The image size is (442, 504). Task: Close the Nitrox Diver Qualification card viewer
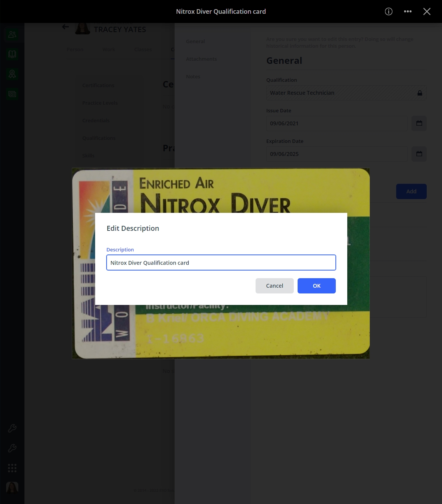coord(427,11)
